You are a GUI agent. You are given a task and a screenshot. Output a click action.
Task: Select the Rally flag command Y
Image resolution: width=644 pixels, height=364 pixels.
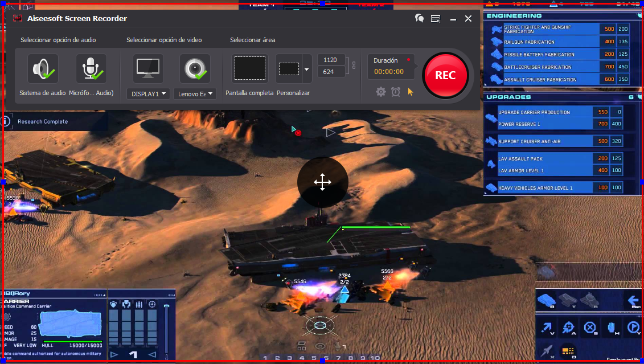(x=633, y=328)
